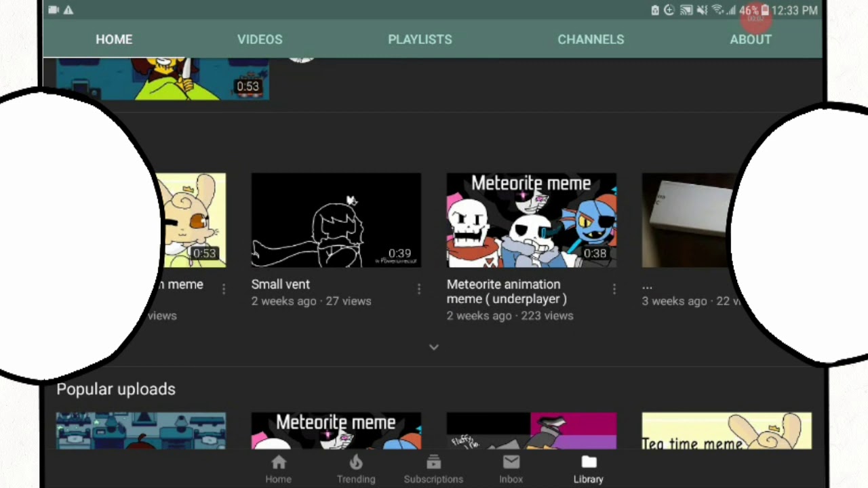The height and width of the screenshot is (488, 868).
Task: Tap the 12:33 PM clock
Action: (x=795, y=10)
